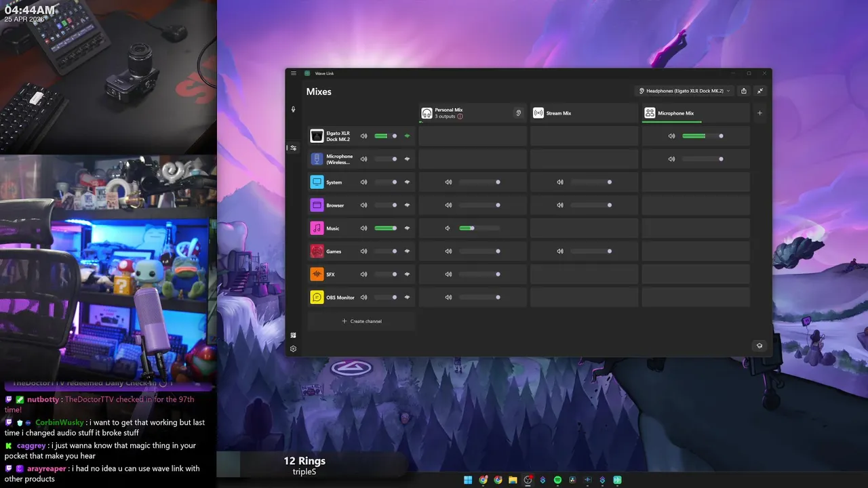Mute the Microphone (Wireless) channel
The image size is (868, 488).
[x=363, y=159]
